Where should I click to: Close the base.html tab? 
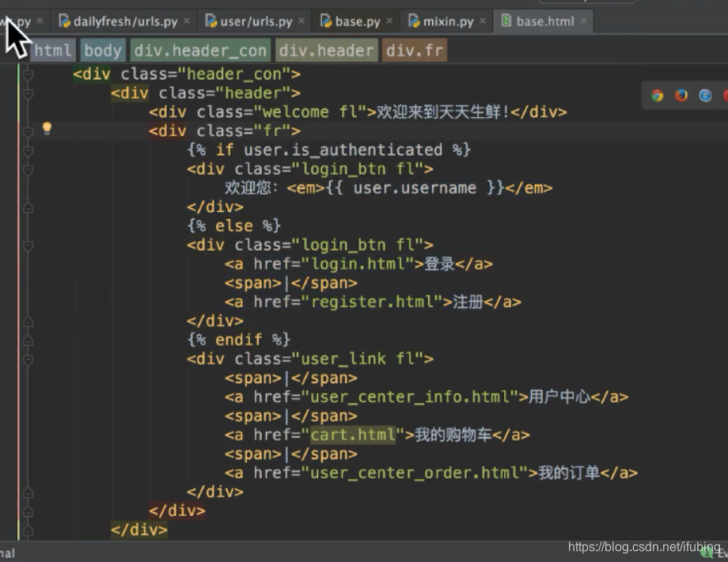[584, 21]
